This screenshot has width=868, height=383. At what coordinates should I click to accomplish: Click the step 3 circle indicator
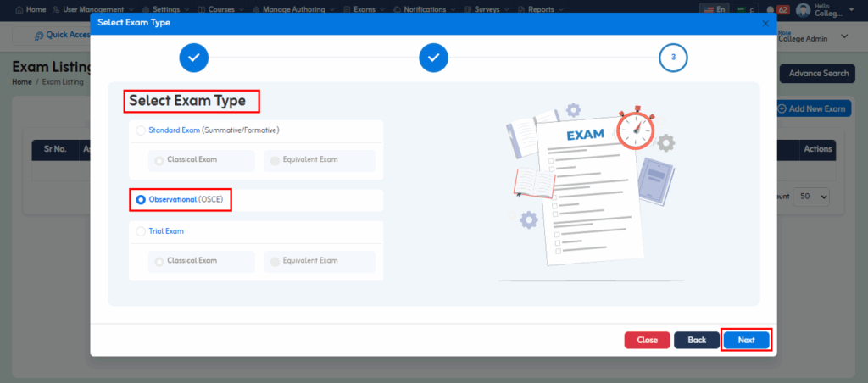click(x=673, y=58)
